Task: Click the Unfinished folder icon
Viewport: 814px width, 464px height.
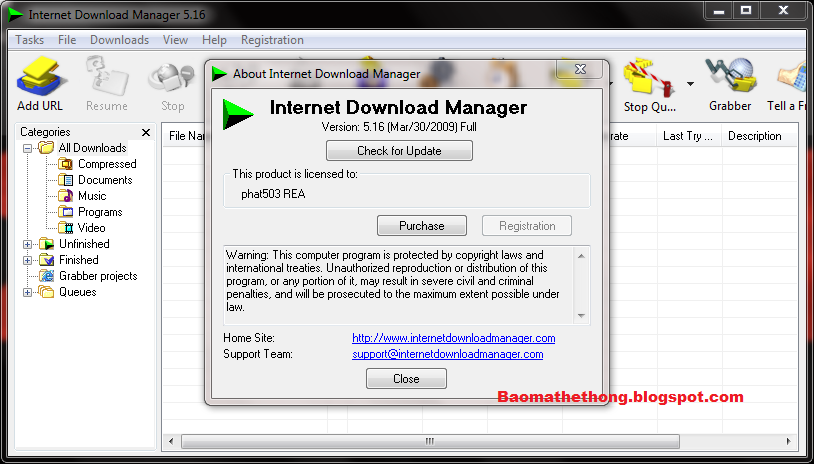Action: (47, 244)
